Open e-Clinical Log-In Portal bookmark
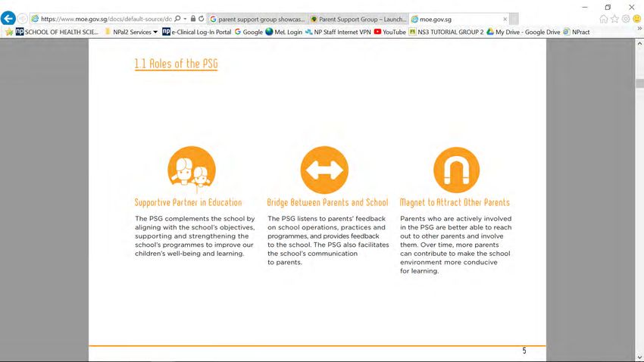Viewport: 644px width, 362px height. [197, 32]
